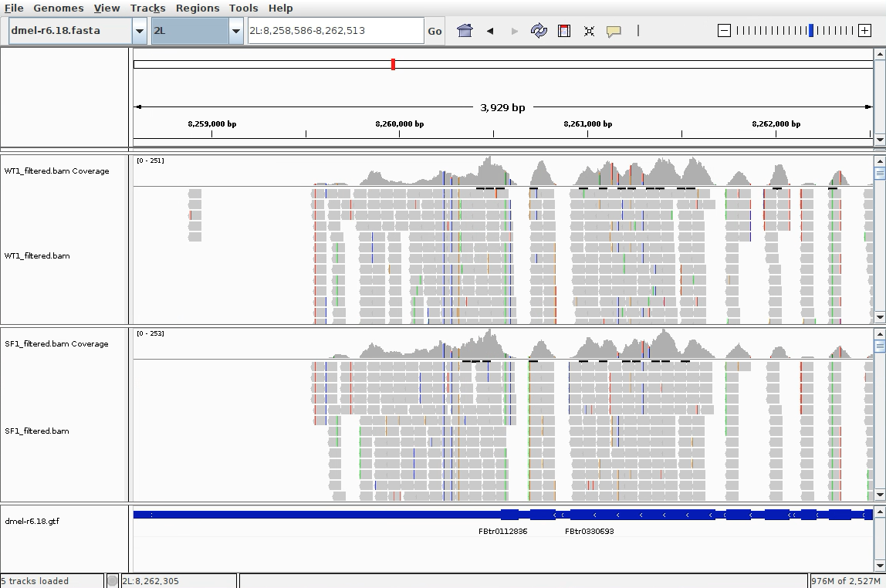Viewport: 886px width, 588px height.
Task: Select the FBtr0330693 transcript annotation
Action: (590, 531)
